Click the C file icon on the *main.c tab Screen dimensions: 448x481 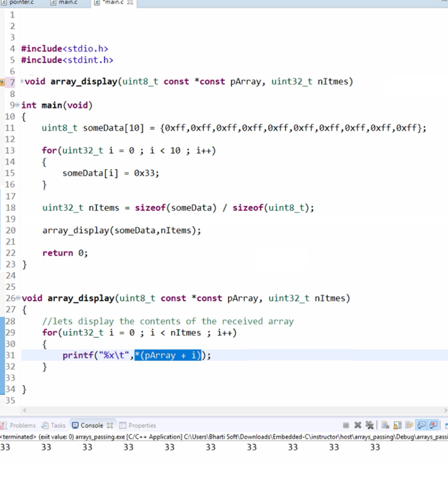click(x=97, y=2)
